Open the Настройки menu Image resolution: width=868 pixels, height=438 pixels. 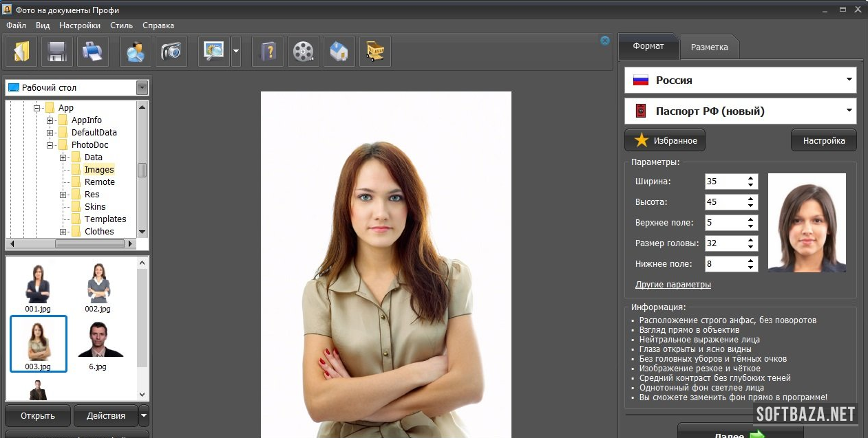[80, 25]
